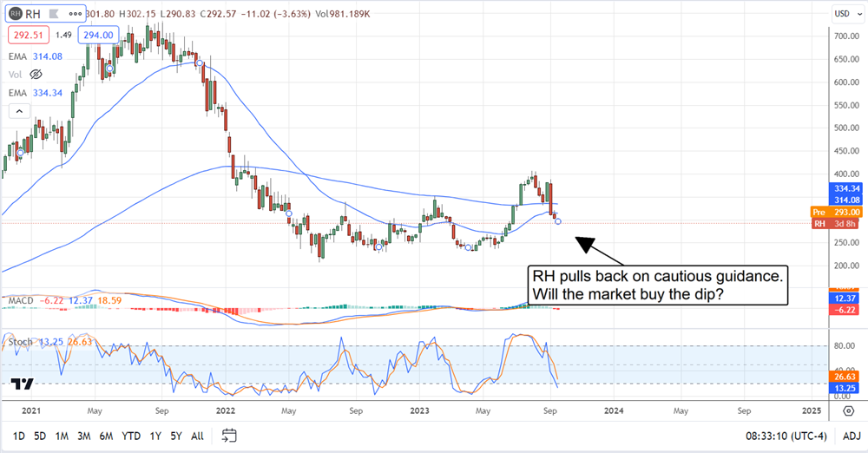Click the red RH 3d 8h countdown label
868x453 pixels.
[x=837, y=224]
